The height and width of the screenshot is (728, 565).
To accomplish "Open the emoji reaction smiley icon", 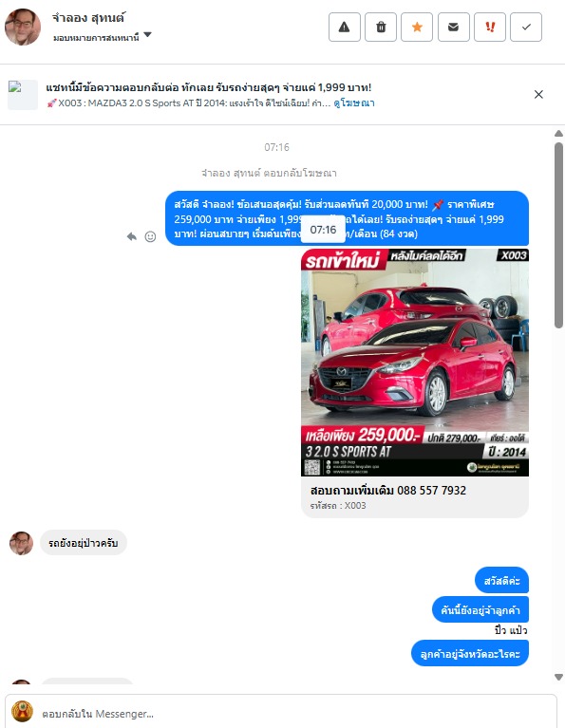I will pos(150,236).
